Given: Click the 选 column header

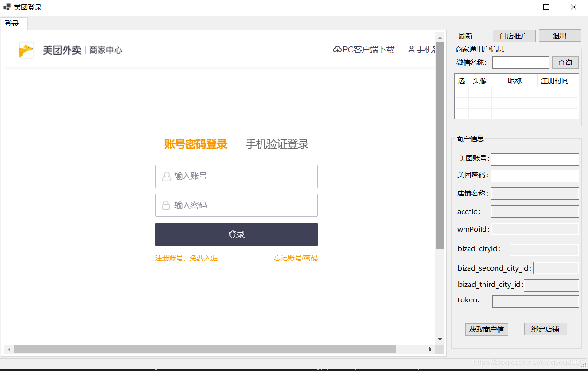Looking at the screenshot, I should (x=461, y=81).
